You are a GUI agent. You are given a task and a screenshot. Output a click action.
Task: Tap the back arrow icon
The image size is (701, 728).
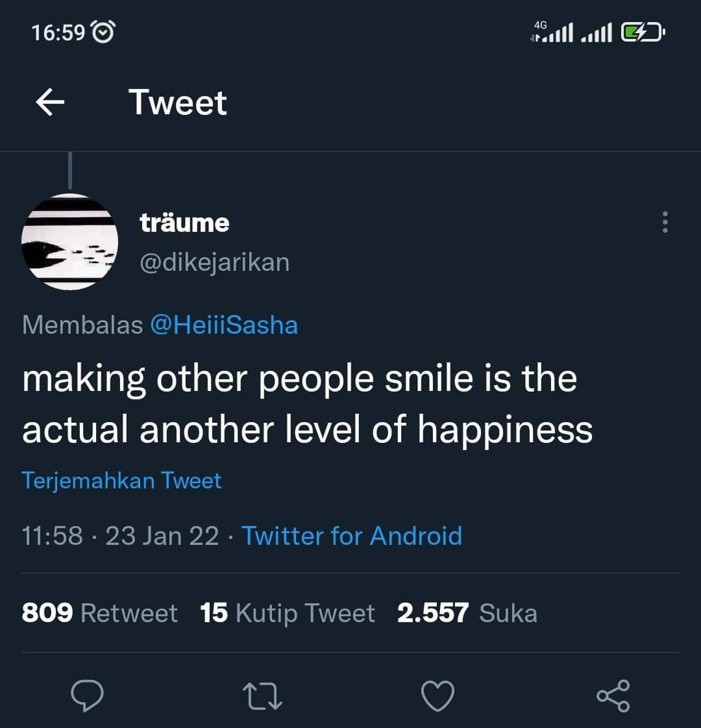[50, 102]
